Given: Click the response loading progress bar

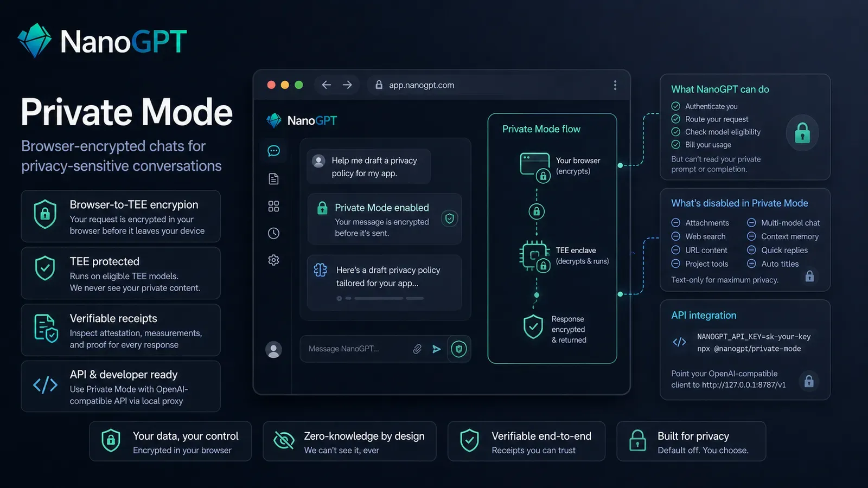Looking at the screenshot, I should (x=380, y=298).
